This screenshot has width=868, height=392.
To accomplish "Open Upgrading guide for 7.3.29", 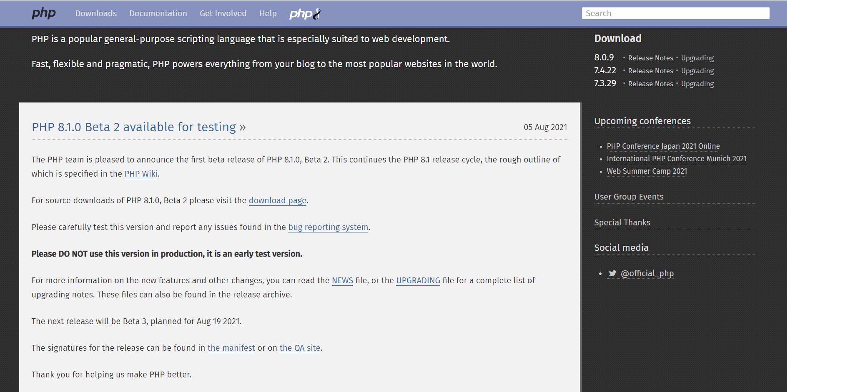I will pos(697,84).
